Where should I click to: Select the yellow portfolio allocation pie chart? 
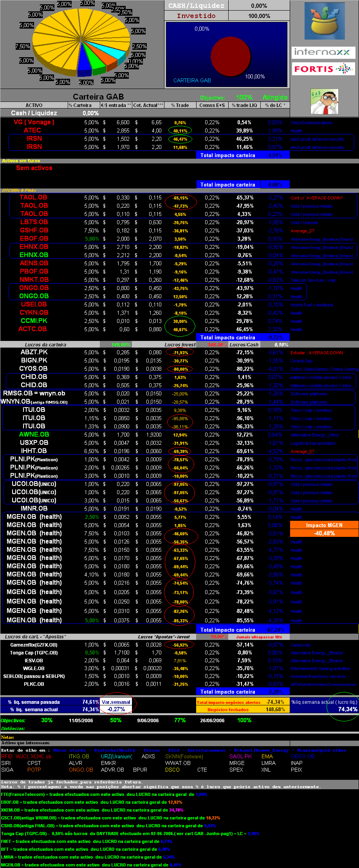tap(81, 42)
